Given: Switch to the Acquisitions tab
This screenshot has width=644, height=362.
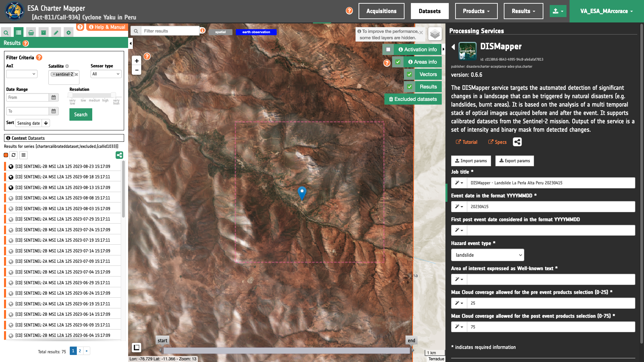Looking at the screenshot, I should pyautogui.click(x=381, y=11).
